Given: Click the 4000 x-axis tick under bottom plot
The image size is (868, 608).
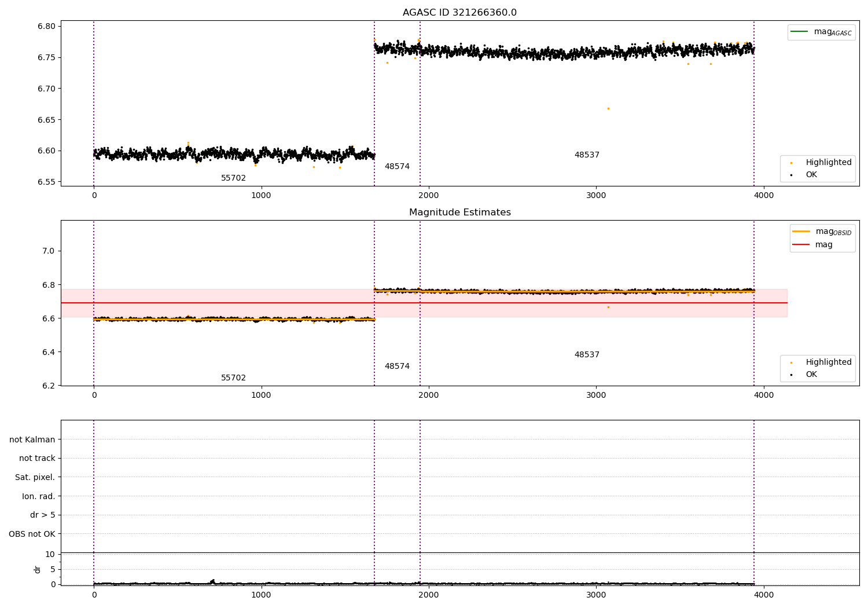Looking at the screenshot, I should (764, 595).
